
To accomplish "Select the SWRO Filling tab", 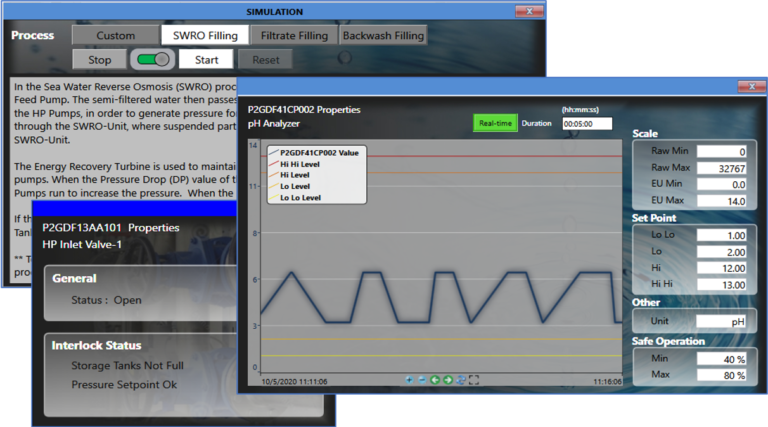I will pos(205,35).
